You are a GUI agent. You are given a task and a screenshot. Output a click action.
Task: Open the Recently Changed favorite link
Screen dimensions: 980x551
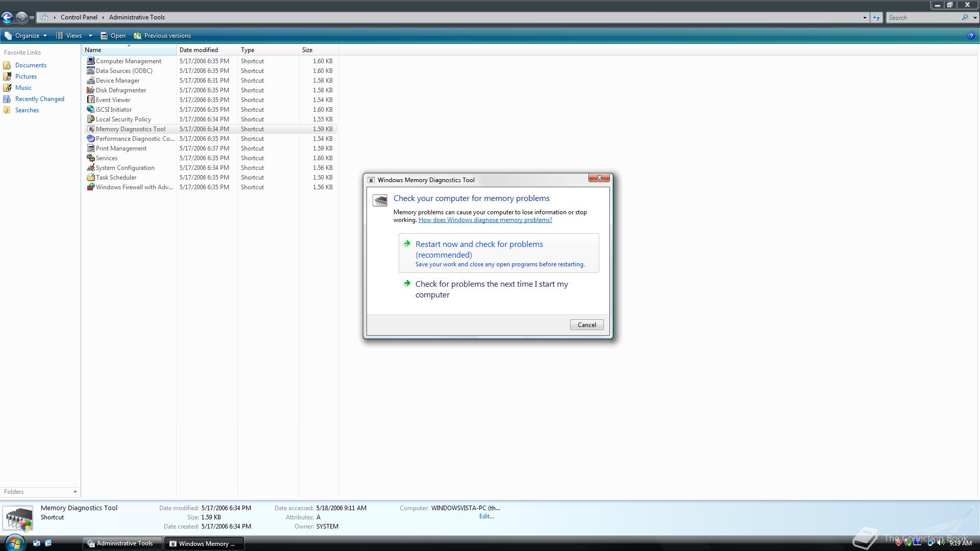[x=40, y=99]
